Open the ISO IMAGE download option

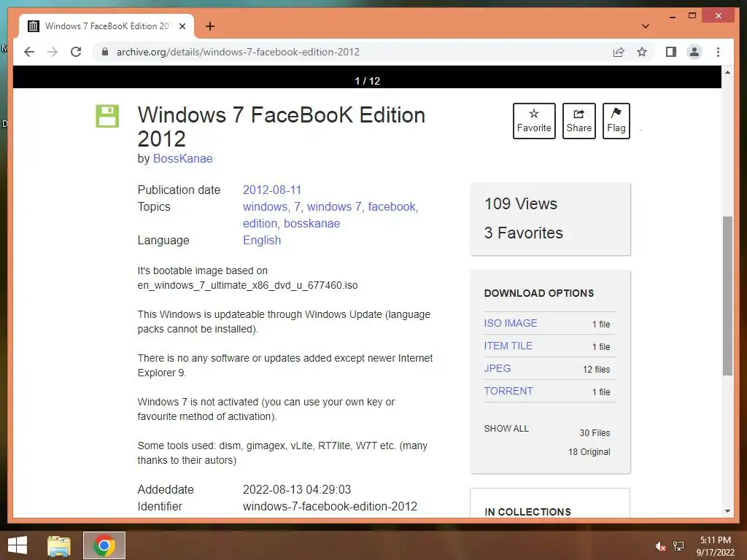pyautogui.click(x=510, y=323)
